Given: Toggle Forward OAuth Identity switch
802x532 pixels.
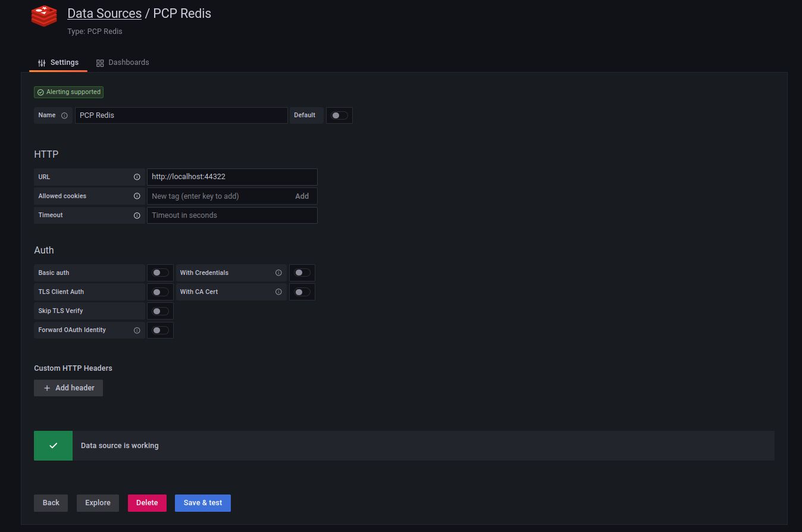Looking at the screenshot, I should tap(161, 330).
